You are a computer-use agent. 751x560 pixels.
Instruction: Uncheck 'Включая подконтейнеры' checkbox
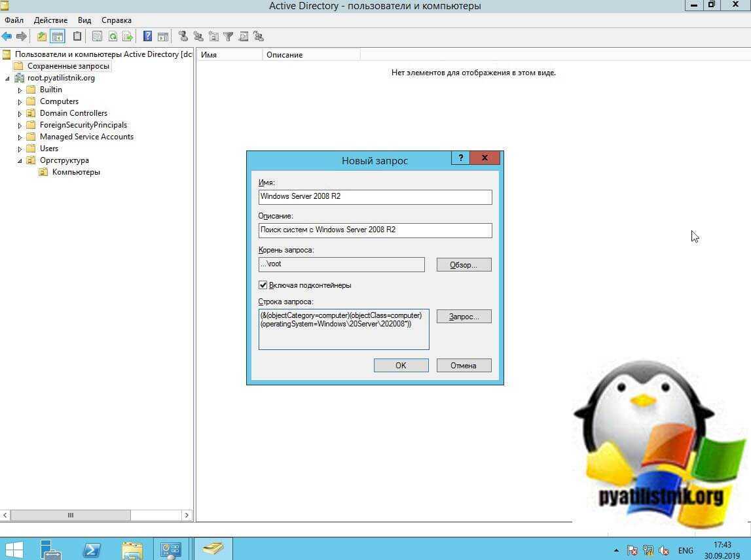coord(263,285)
